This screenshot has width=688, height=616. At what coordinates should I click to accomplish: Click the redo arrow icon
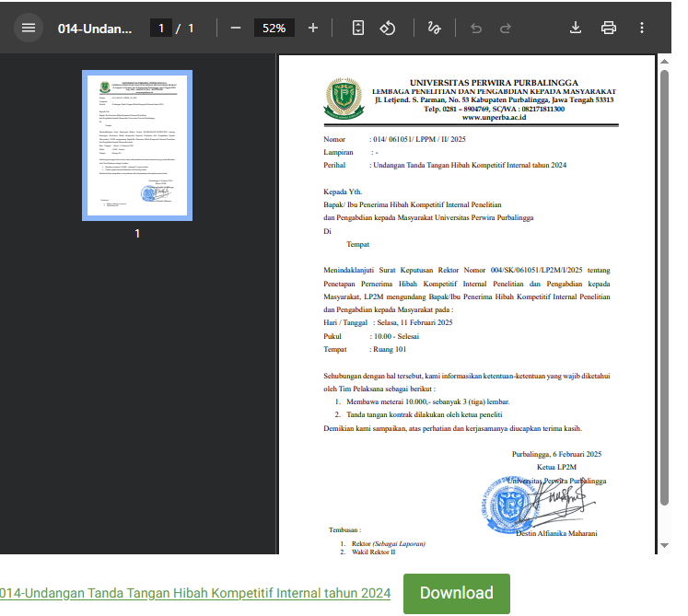coord(506,28)
